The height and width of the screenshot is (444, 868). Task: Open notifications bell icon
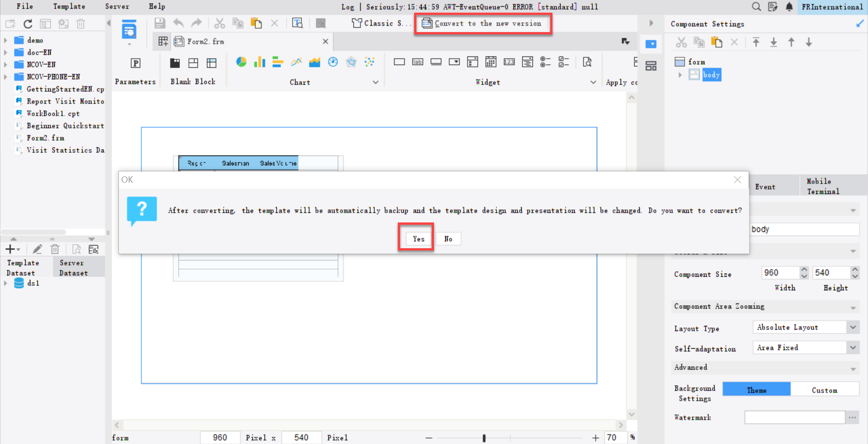pos(789,6)
